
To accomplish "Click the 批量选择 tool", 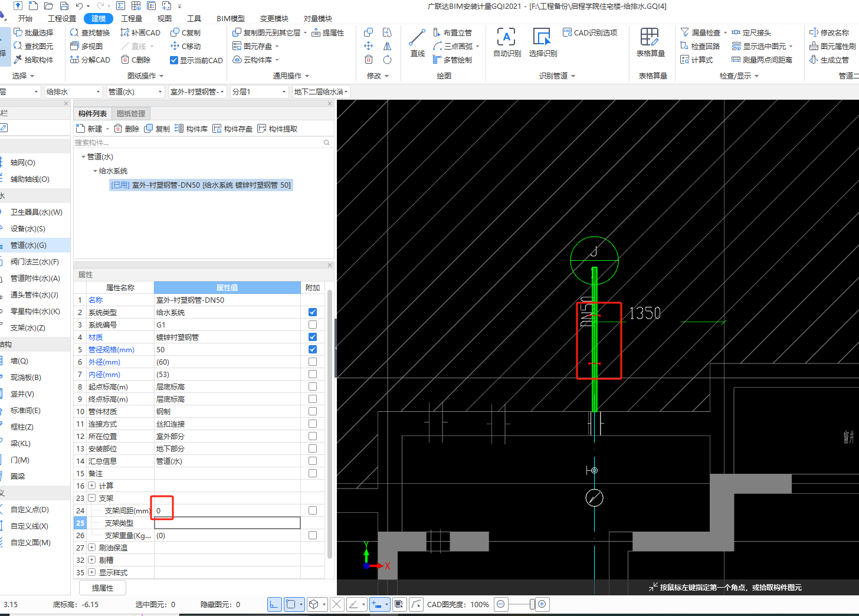I will click(x=34, y=32).
